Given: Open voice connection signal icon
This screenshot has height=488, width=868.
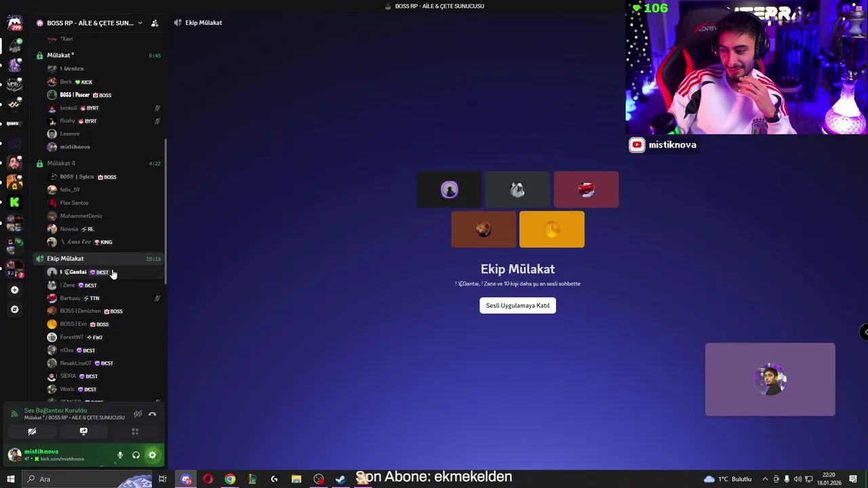Looking at the screenshot, I should coord(14,414).
